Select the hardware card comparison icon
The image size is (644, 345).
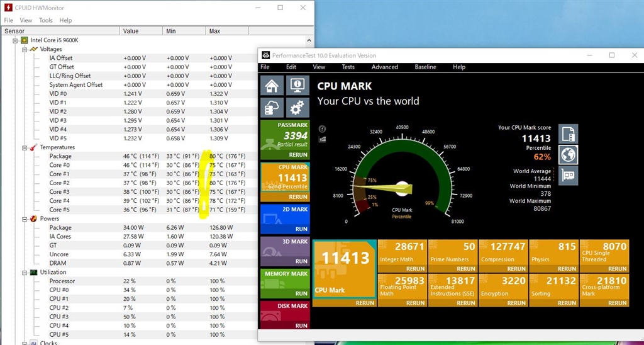[x=569, y=176]
